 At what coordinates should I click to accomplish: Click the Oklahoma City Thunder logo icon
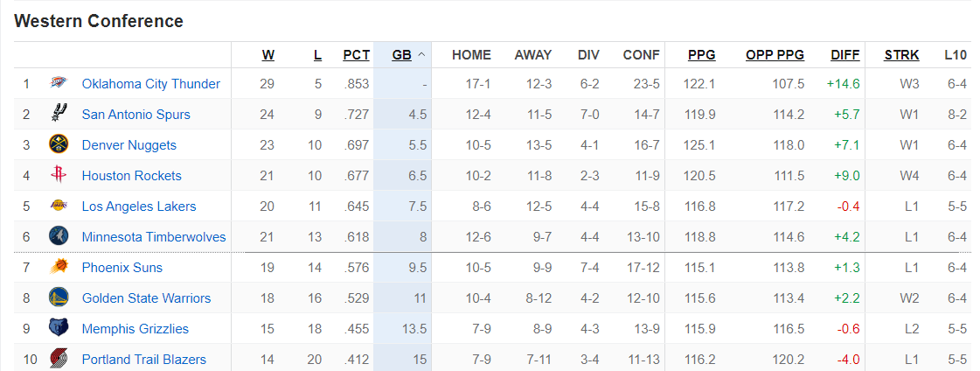pyautogui.click(x=59, y=84)
